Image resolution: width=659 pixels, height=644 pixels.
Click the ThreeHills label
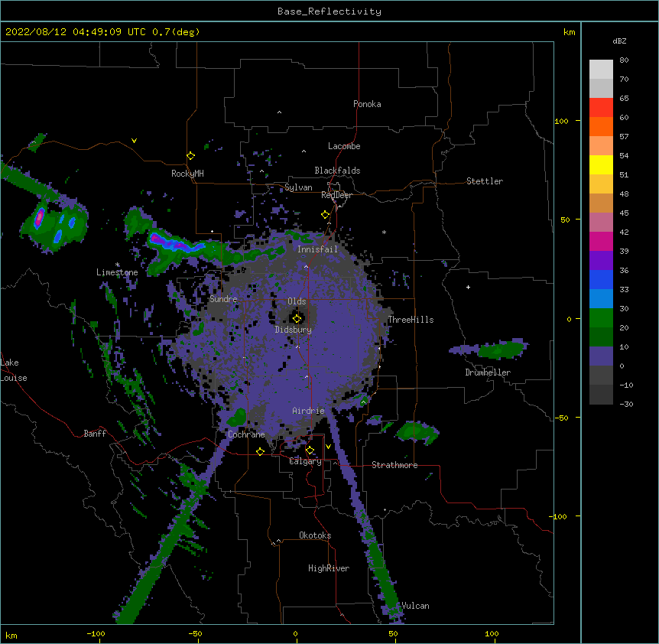(411, 320)
